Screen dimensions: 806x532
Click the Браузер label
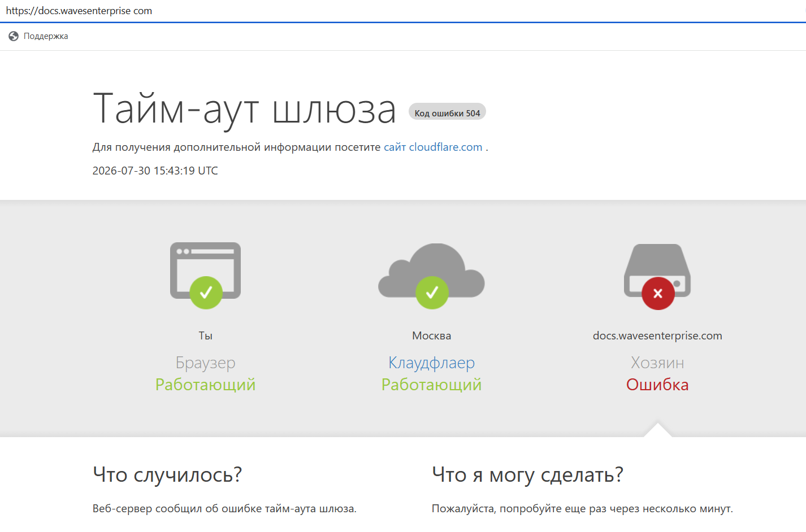click(206, 363)
